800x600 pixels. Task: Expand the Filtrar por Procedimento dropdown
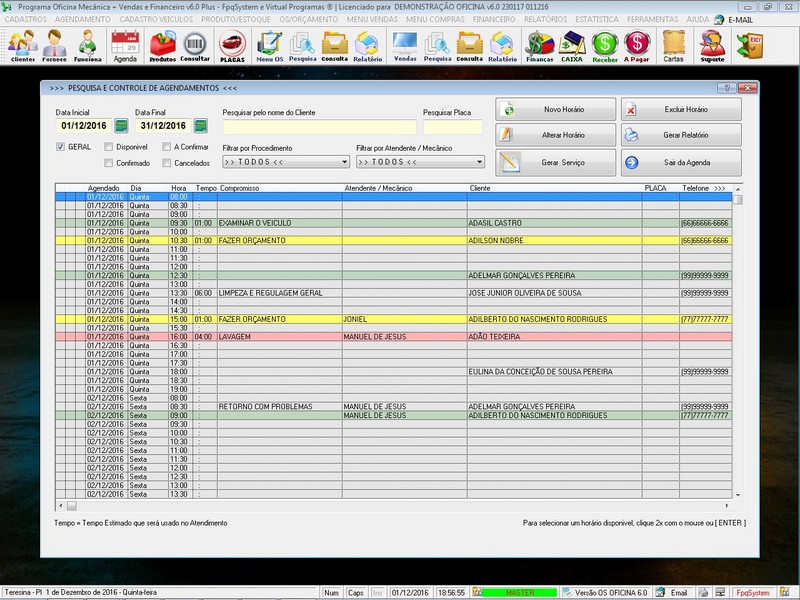pos(345,161)
